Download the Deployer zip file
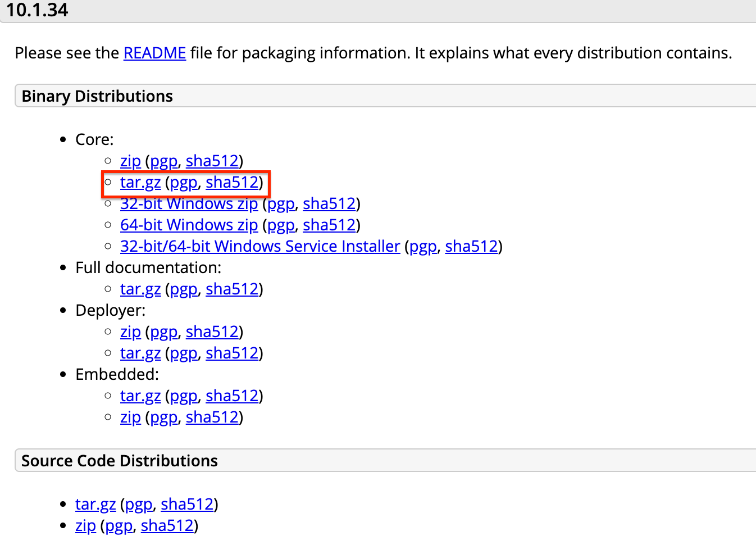Screen dimensions: 756x554 point(130,332)
